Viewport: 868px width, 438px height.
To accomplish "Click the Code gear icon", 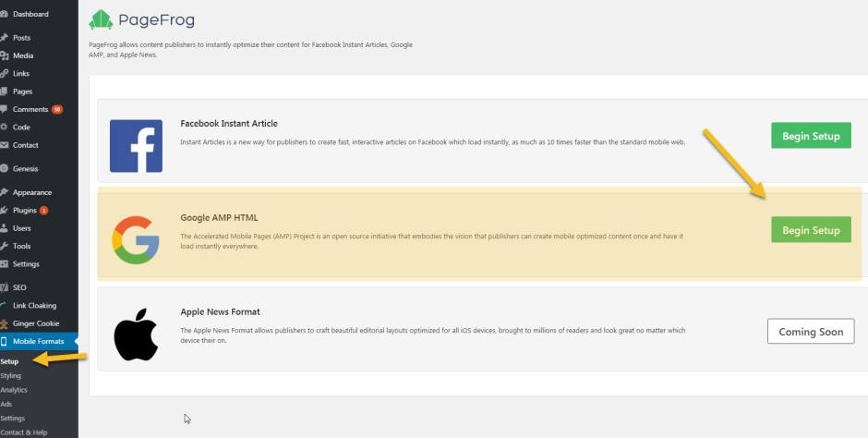I will [x=4, y=127].
